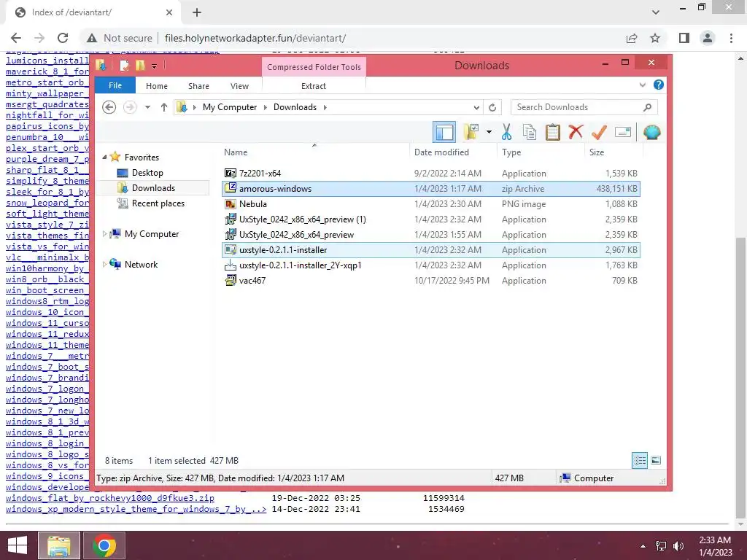Viewport: 747px width, 560px height.
Task: Delete selection with the red X icon
Action: (x=576, y=131)
